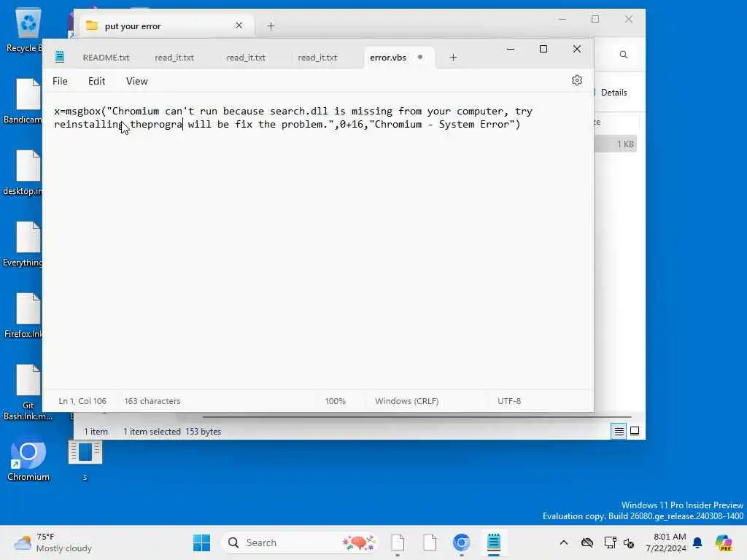The height and width of the screenshot is (560, 747).
Task: Open the weather widget showing 75°F
Action: coord(53,542)
